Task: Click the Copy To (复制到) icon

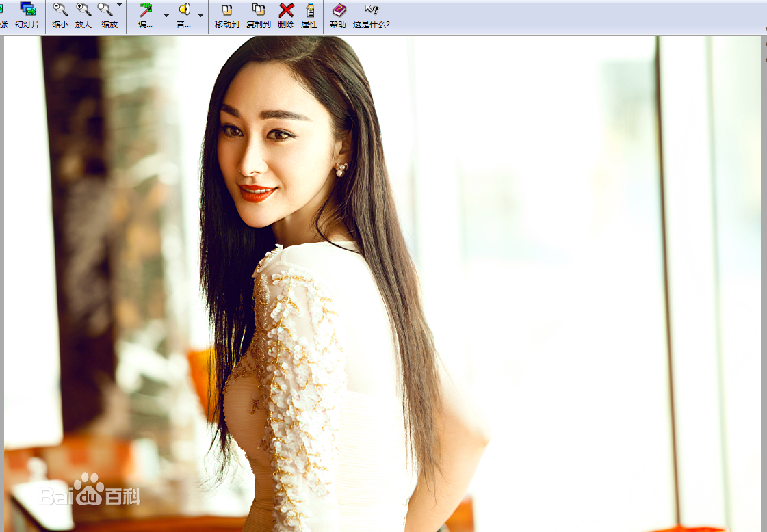Action: point(259,16)
